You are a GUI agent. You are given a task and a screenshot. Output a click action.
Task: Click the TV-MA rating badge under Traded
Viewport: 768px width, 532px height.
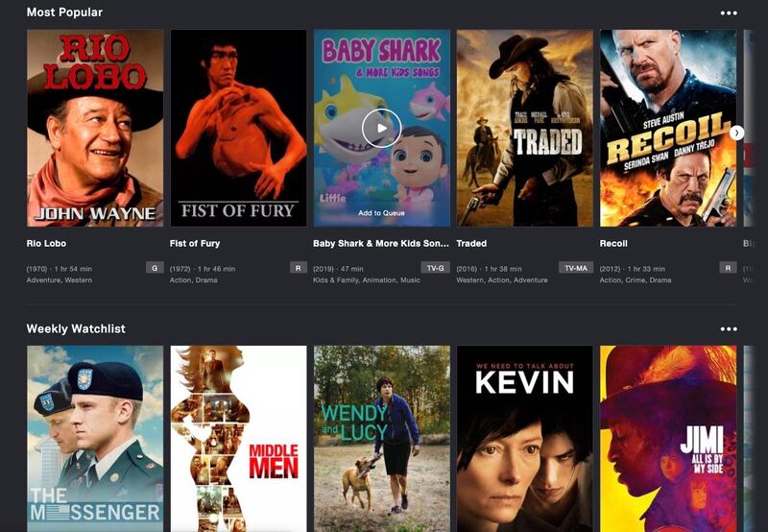point(576,268)
